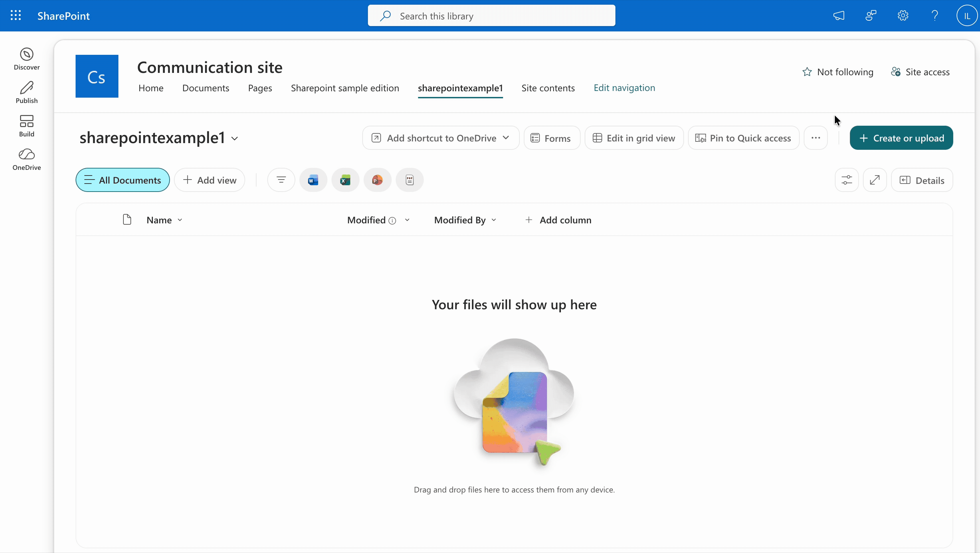Open Modified column dropdown
This screenshot has width=980, height=553.
click(407, 220)
